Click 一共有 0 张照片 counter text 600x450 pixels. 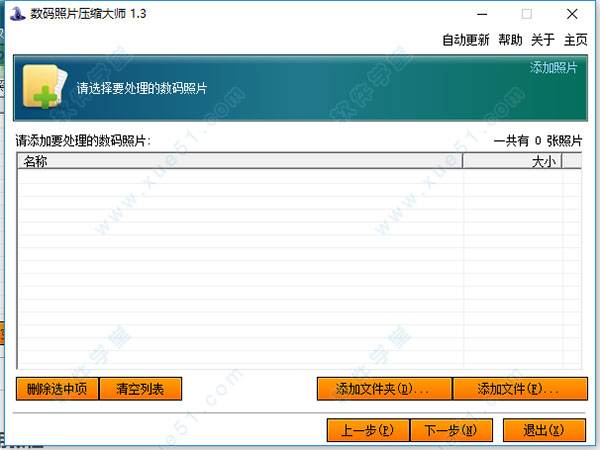click(x=538, y=141)
